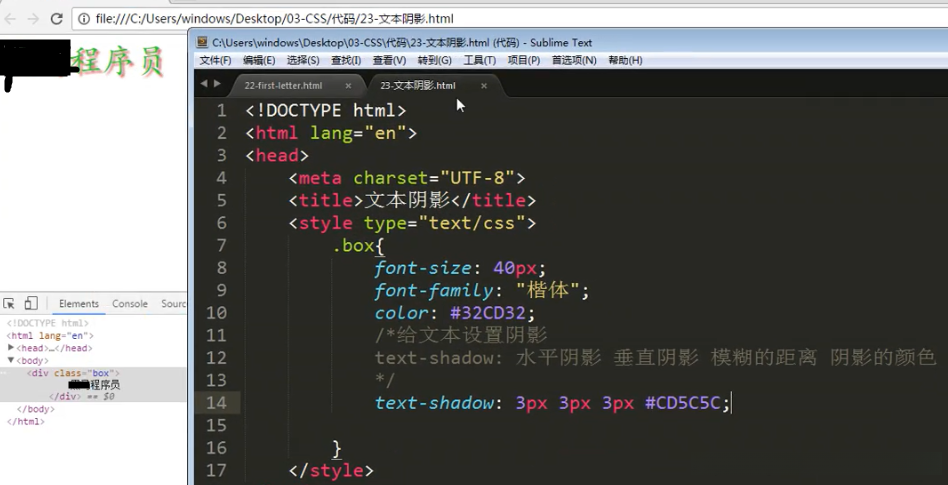Open the 转到(G) menu in Sublime Text
The width and height of the screenshot is (948, 485).
pyautogui.click(x=434, y=60)
